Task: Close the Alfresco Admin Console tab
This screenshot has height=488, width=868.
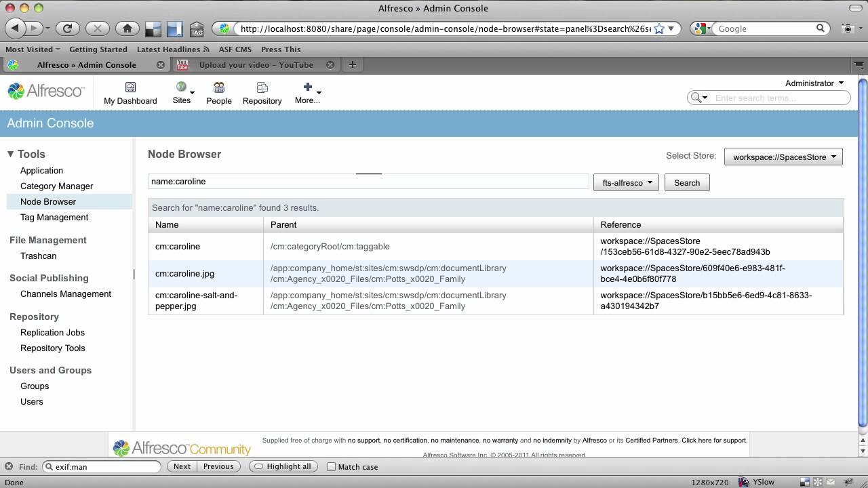Action: [x=161, y=65]
